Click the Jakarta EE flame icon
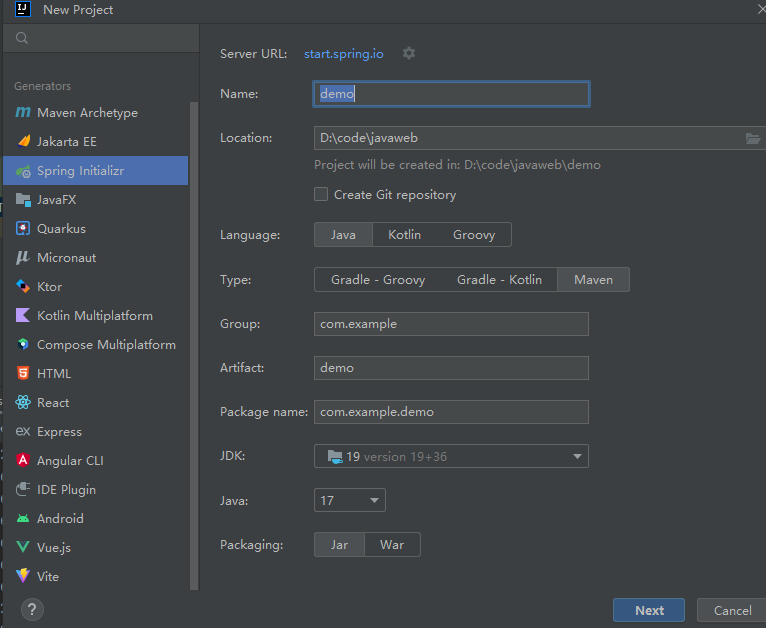Screen dimensions: 766x628 (23, 142)
